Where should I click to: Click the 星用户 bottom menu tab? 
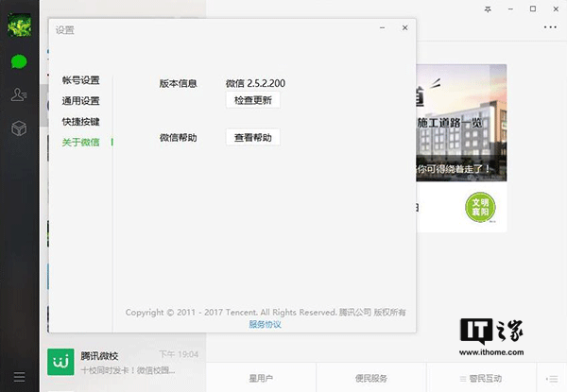(261, 378)
